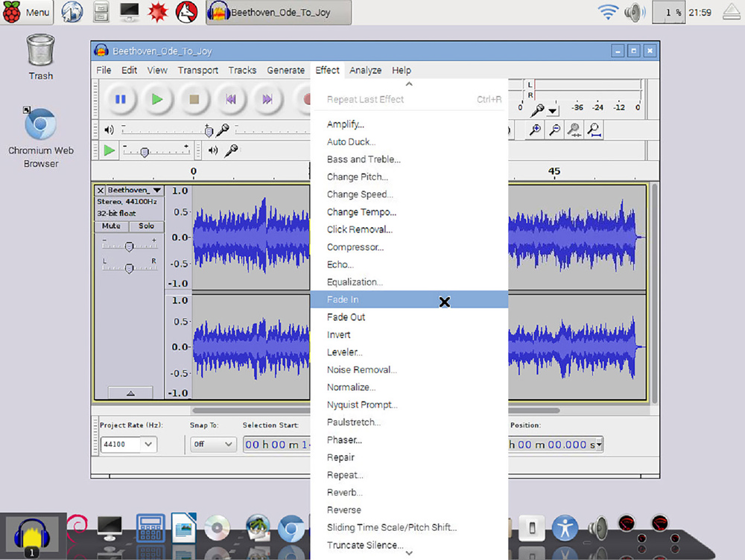Click the Beethoven_Ode_To_Joy taskbar button
The width and height of the screenshot is (745, 560).
[x=279, y=13]
